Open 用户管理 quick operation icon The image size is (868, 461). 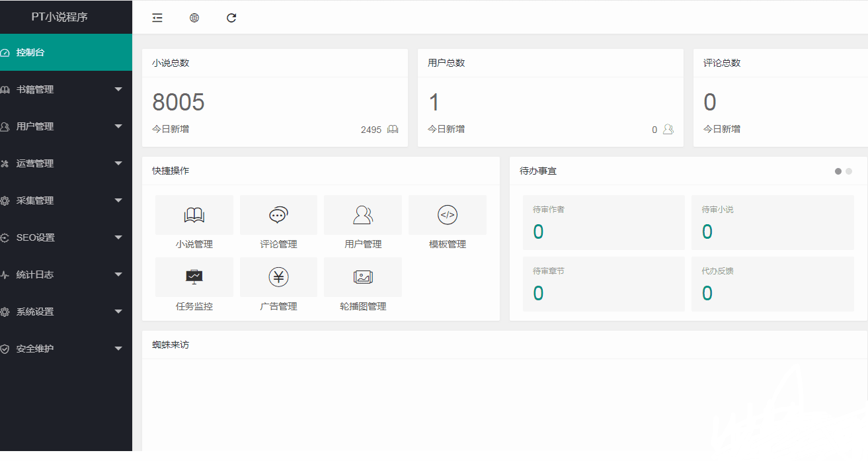pyautogui.click(x=362, y=215)
